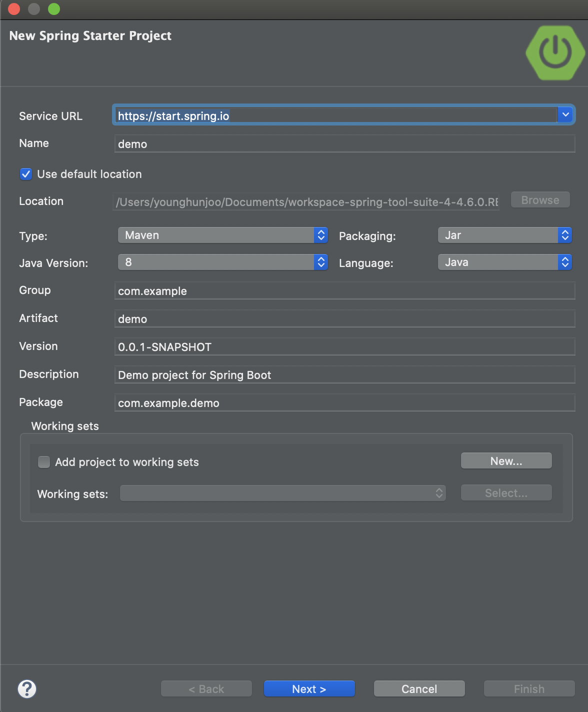Click the Group field com.example
The height and width of the screenshot is (712, 588).
pyautogui.click(x=345, y=290)
